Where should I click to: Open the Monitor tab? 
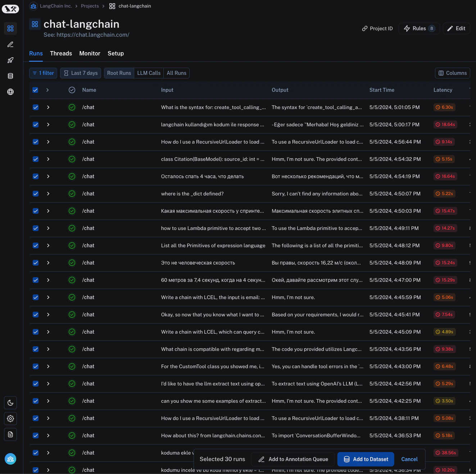(x=90, y=53)
